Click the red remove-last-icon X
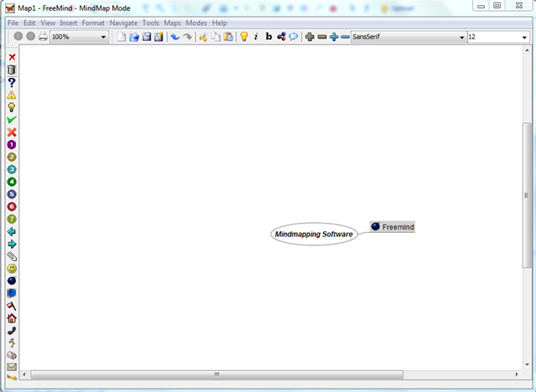The width and height of the screenshot is (536, 392). (12, 57)
